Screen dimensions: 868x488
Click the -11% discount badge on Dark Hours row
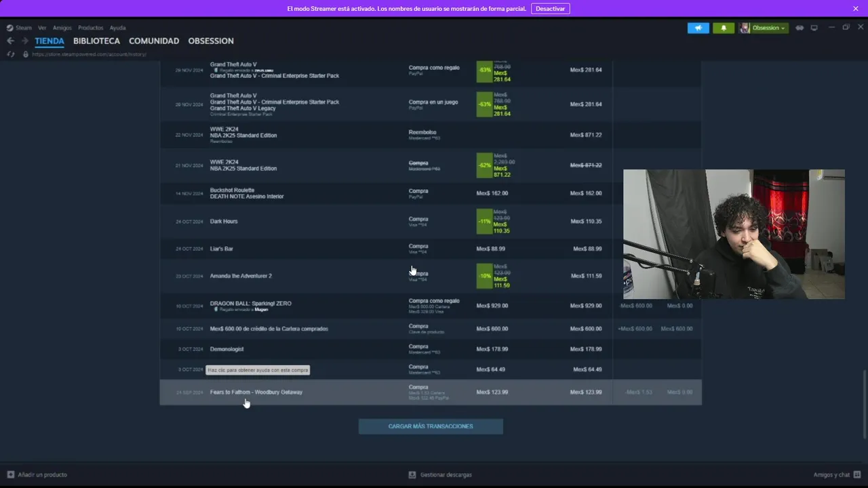point(484,222)
